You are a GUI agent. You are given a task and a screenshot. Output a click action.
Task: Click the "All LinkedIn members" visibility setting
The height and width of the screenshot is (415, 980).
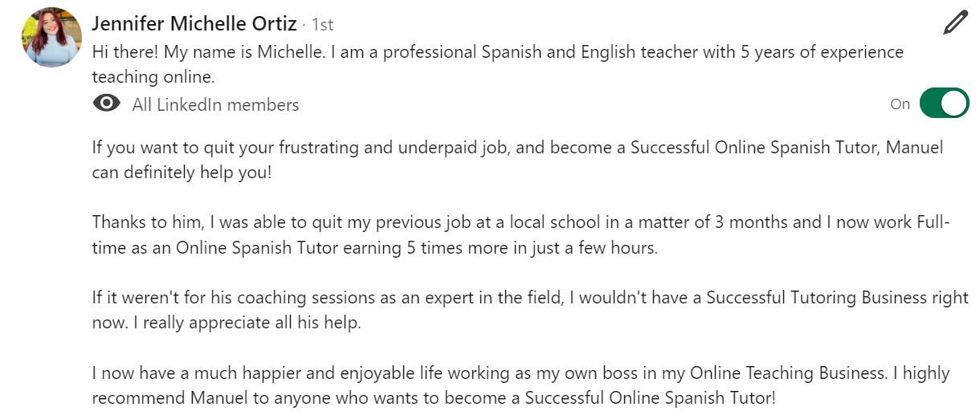pyautogui.click(x=215, y=104)
